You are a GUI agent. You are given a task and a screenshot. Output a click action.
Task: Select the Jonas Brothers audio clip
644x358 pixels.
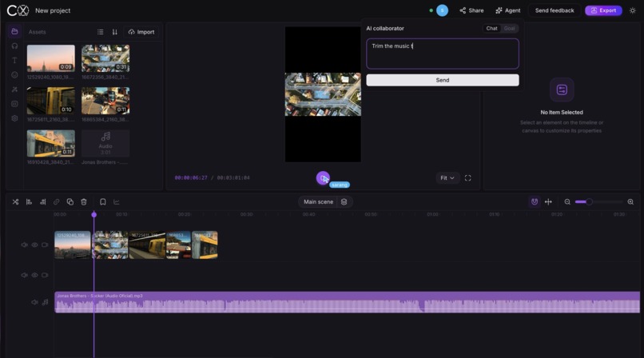tap(347, 302)
